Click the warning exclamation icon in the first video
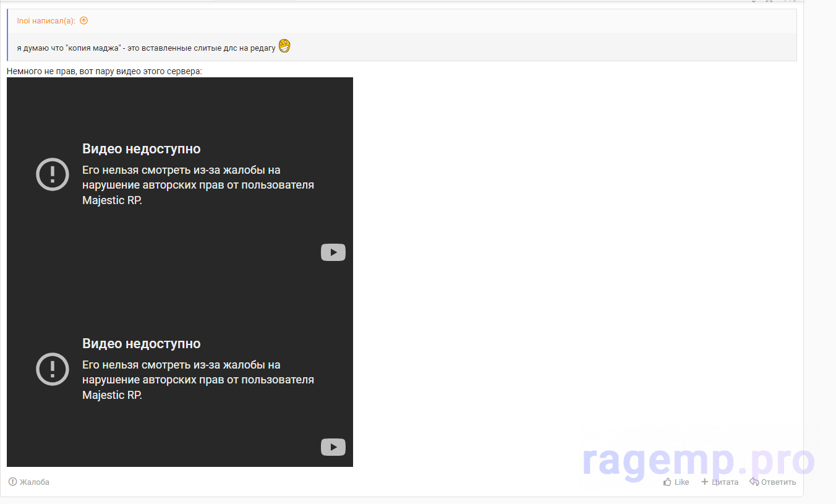 pyautogui.click(x=53, y=174)
